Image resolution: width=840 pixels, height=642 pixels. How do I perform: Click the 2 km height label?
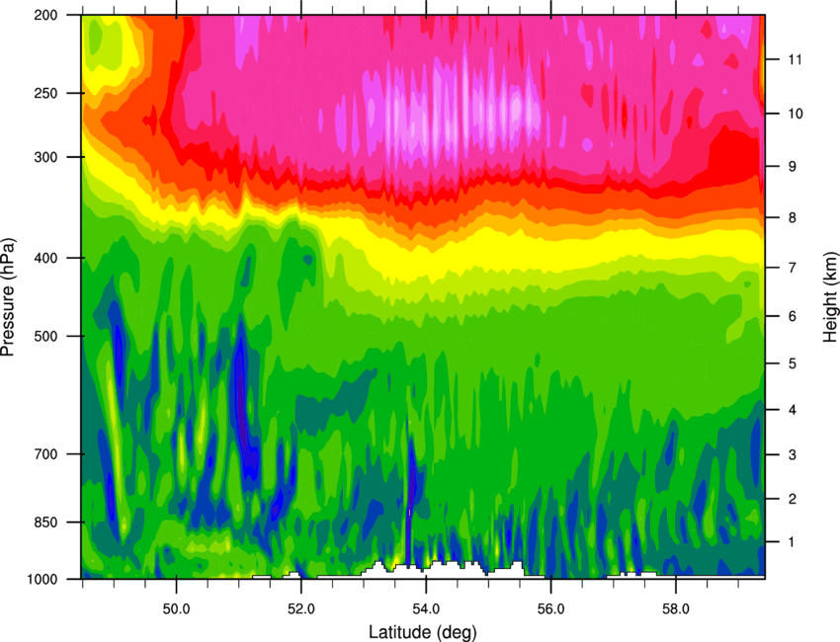(793, 499)
